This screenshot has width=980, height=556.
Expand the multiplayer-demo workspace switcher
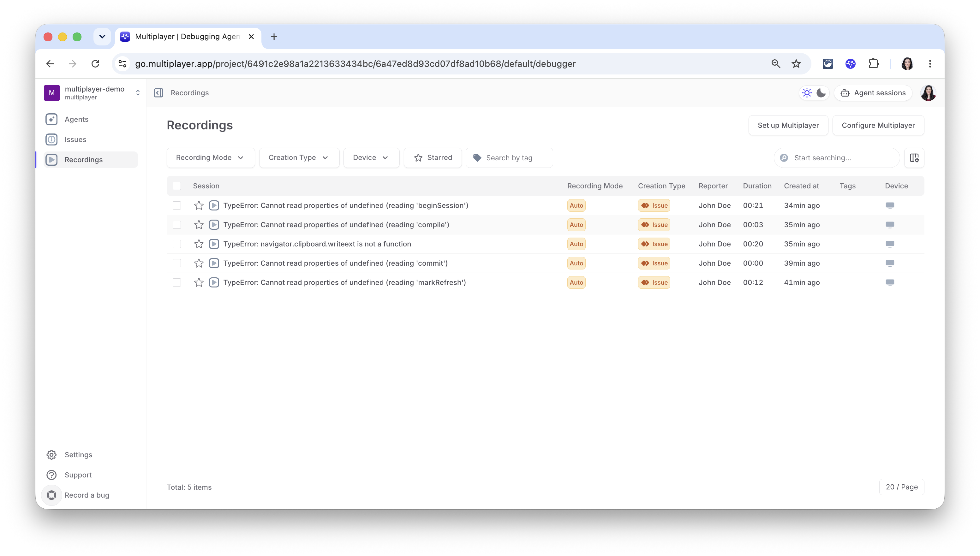click(138, 93)
